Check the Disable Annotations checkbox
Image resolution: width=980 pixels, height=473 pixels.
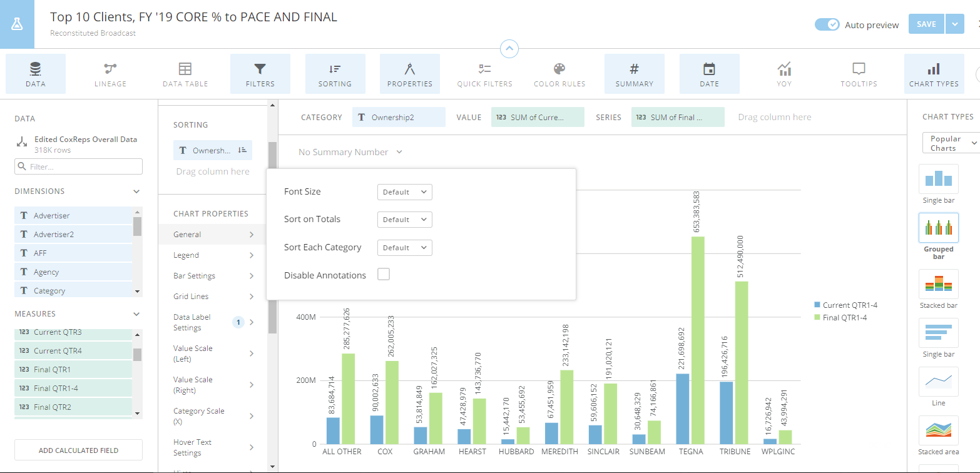(x=384, y=274)
